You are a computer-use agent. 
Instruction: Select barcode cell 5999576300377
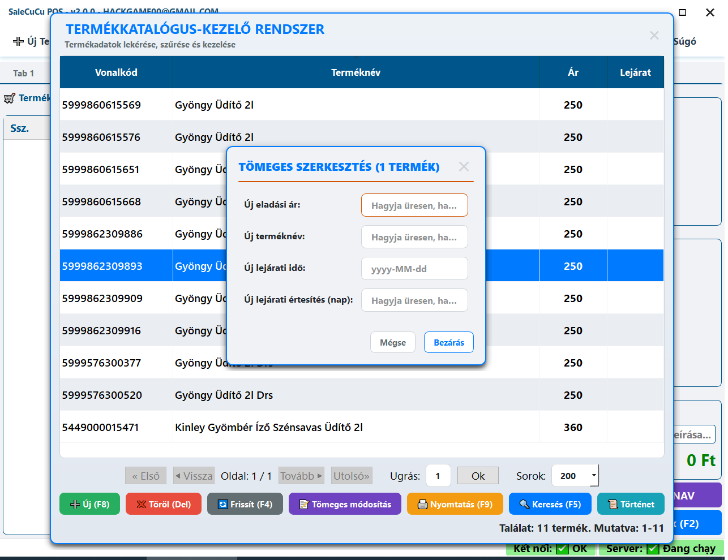pos(116,363)
